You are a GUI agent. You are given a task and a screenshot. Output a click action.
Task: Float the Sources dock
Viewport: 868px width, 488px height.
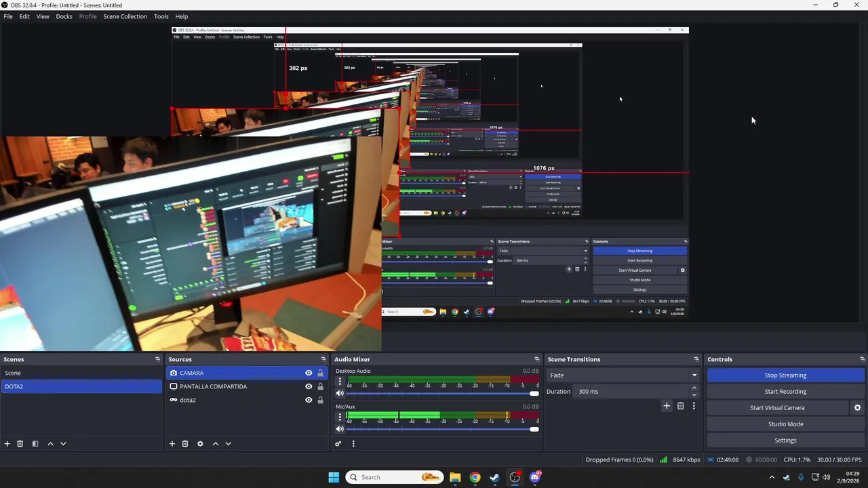(323, 359)
